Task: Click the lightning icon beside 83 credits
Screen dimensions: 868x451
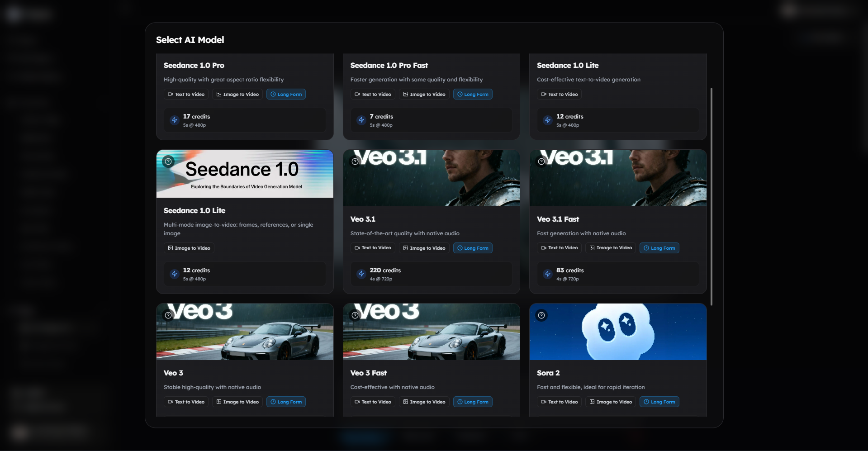Action: coord(548,274)
